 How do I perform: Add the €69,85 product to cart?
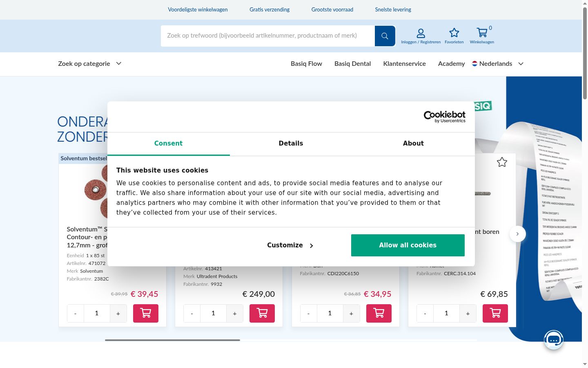point(495,313)
